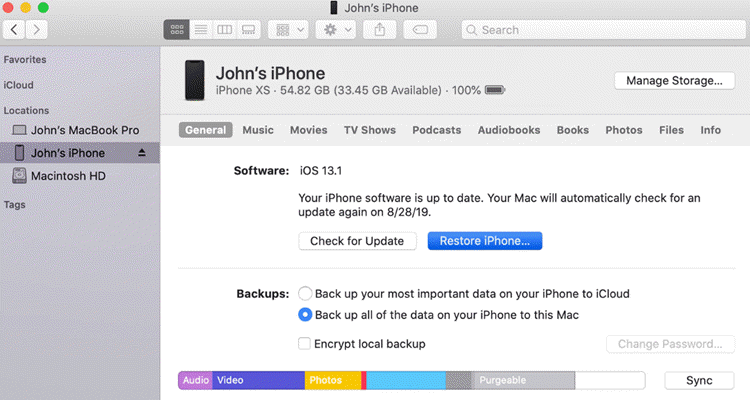Screen dimensions: 750x400
Task: Click the Audio storage bar segment
Action: click(x=196, y=380)
